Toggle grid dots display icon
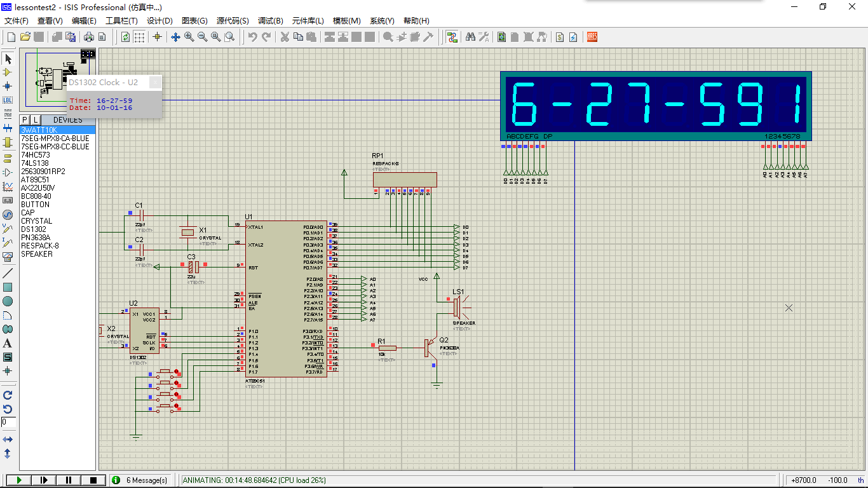Viewport: 868px width, 488px height. click(139, 37)
